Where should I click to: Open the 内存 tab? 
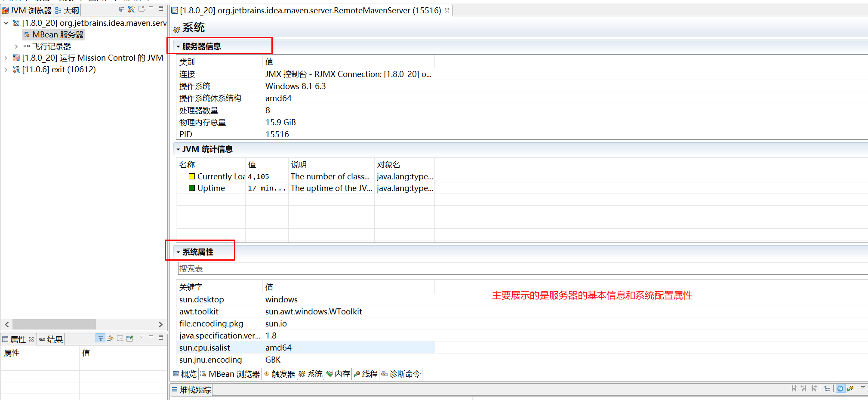(338, 374)
